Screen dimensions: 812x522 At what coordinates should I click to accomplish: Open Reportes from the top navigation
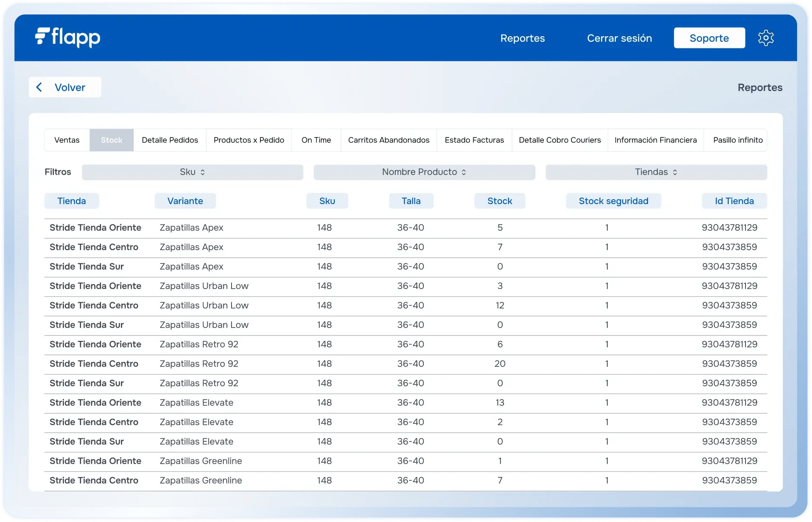click(x=523, y=38)
